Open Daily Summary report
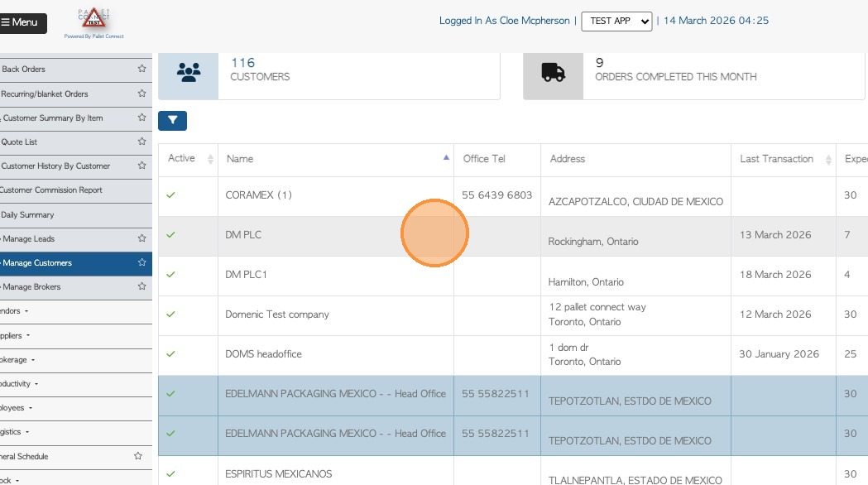The height and width of the screenshot is (485, 868). pos(27,215)
